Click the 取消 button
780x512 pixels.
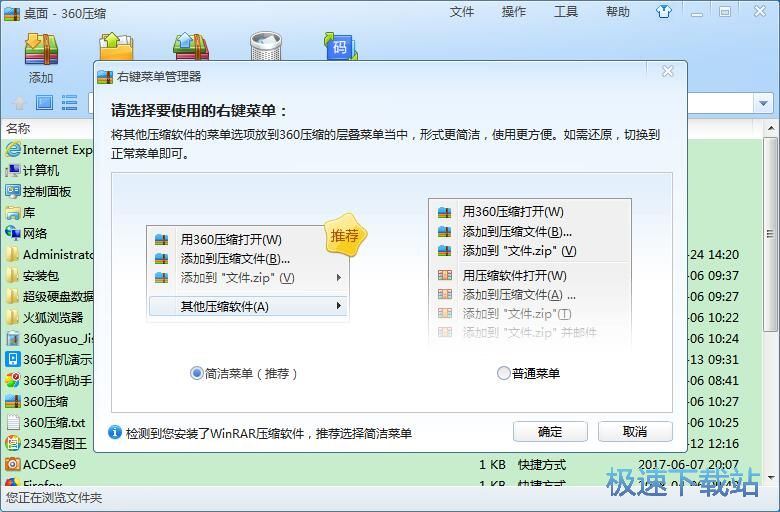point(635,431)
